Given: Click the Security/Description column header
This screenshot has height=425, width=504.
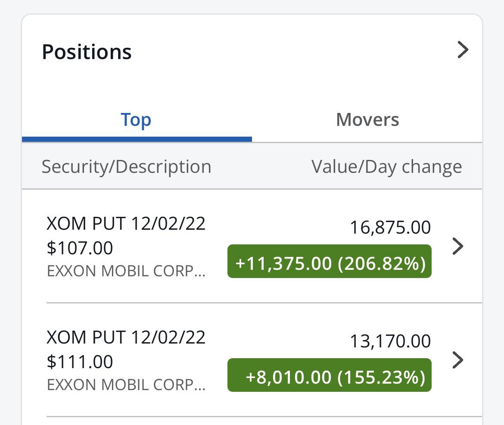Looking at the screenshot, I should pos(126,167).
